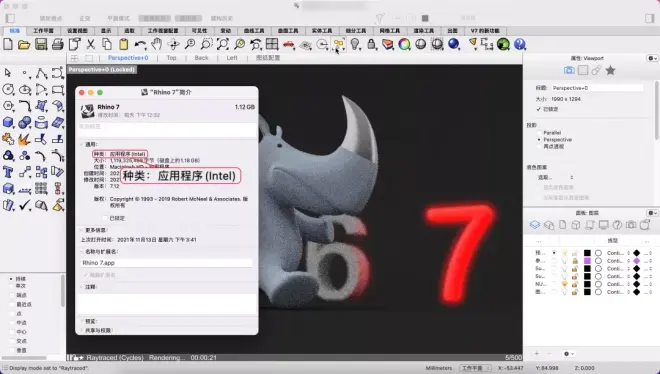Image resolution: width=660 pixels, height=374 pixels.
Task: Collapse the 更多信息 section
Action: tap(82, 230)
